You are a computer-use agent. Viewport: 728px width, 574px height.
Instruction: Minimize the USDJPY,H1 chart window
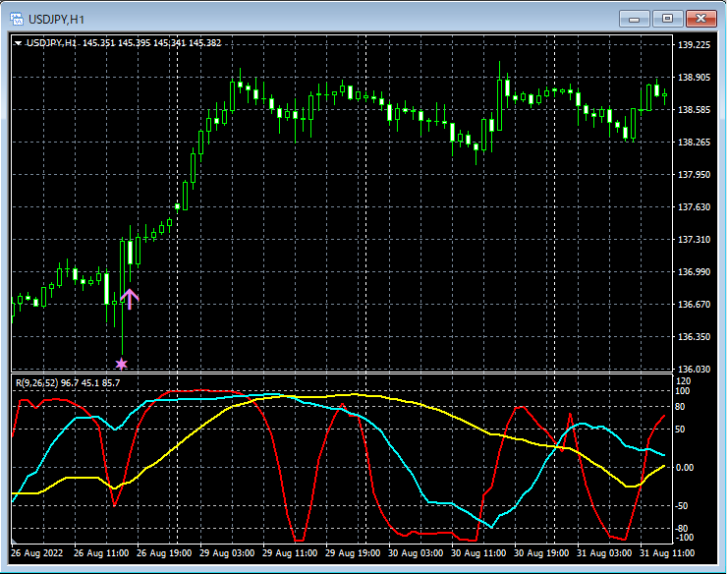point(636,19)
